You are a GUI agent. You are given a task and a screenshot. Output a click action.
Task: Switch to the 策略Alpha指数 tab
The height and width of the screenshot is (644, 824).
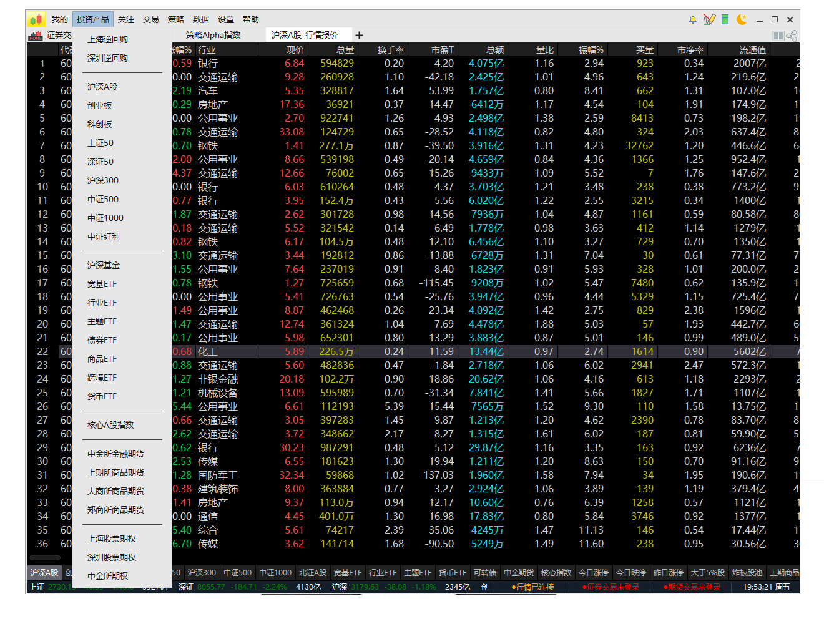pos(213,35)
